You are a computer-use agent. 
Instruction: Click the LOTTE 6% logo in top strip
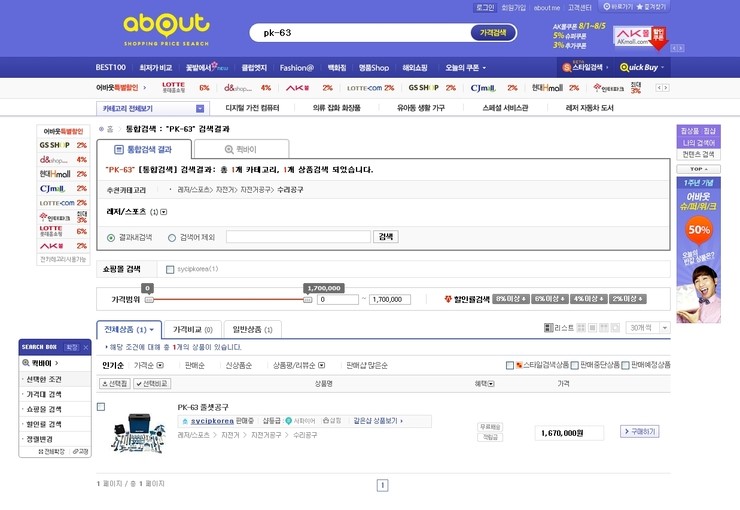point(173,88)
